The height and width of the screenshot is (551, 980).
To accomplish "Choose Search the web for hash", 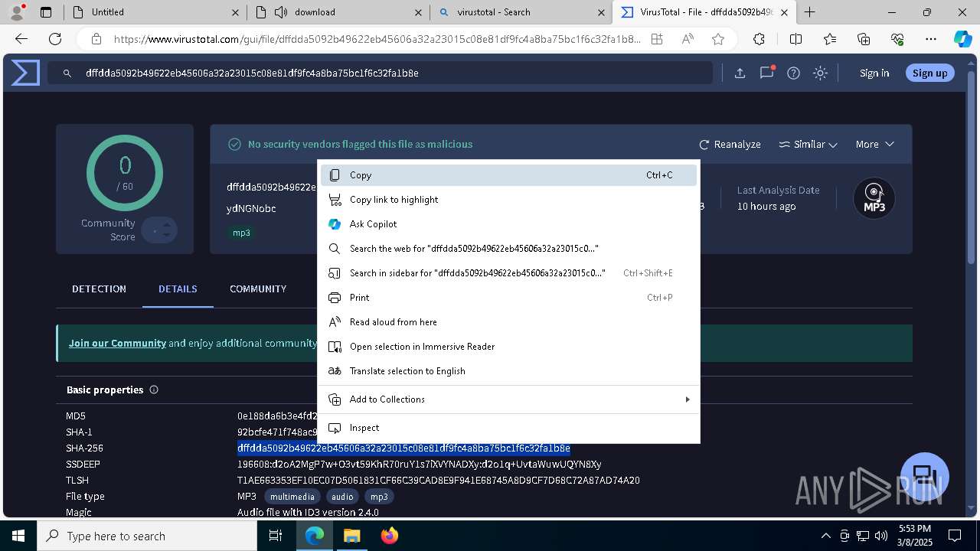I will click(x=508, y=249).
